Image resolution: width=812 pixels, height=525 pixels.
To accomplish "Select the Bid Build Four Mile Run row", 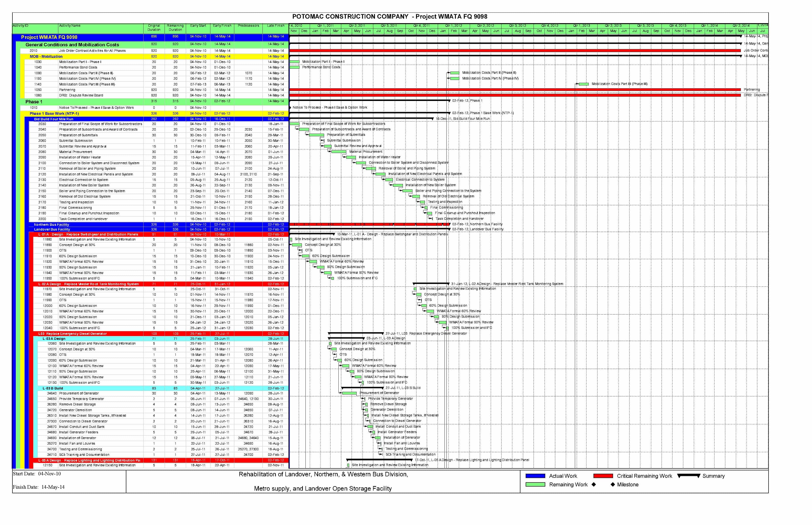I will (x=157, y=119).
